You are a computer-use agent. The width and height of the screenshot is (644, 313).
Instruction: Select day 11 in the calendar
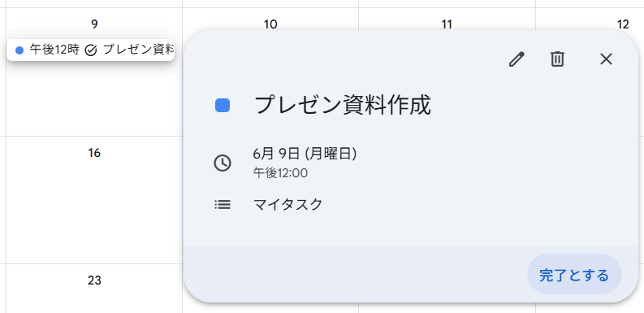[447, 24]
